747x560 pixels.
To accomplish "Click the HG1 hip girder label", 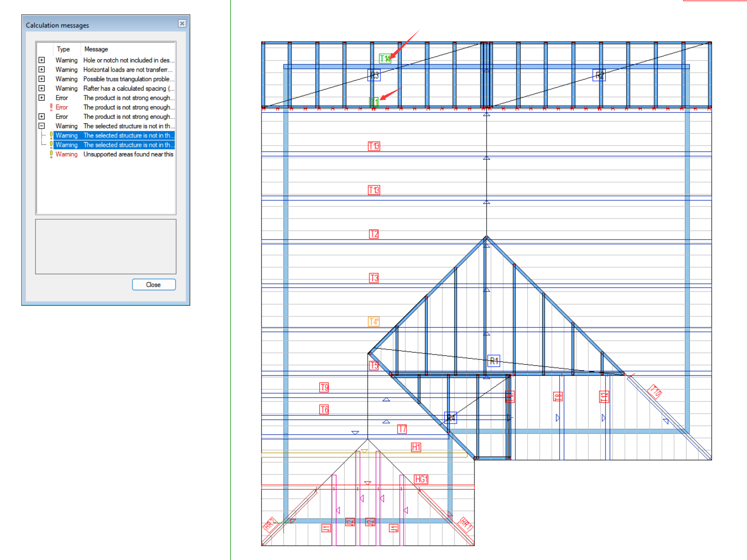I will tap(421, 479).
